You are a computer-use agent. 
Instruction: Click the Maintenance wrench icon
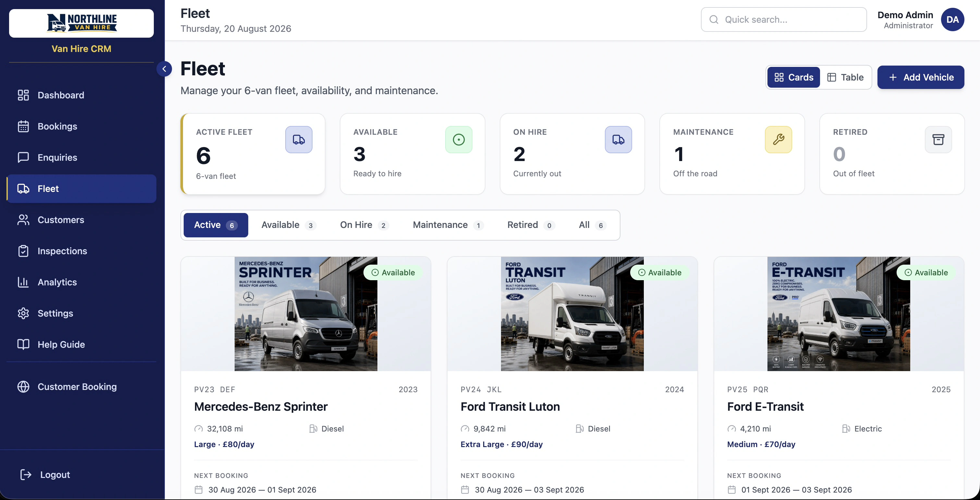[x=778, y=140]
